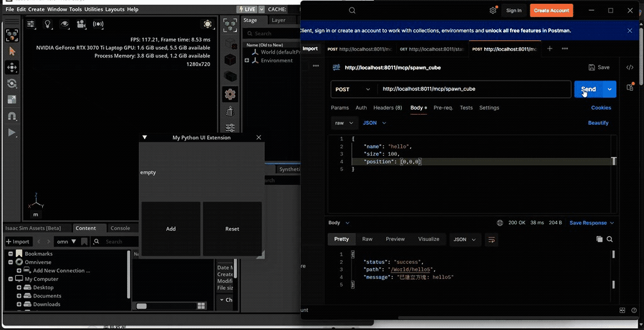Open the Headers (8) tab in Postman
The width and height of the screenshot is (644, 330).
387,108
